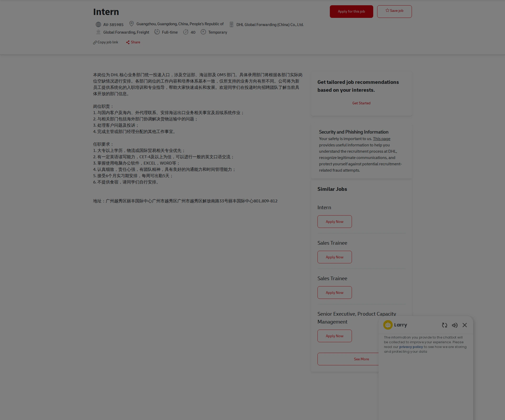Image resolution: width=505 pixels, height=420 pixels.
Task: Click the Apply for this job button
Action: 351,12
